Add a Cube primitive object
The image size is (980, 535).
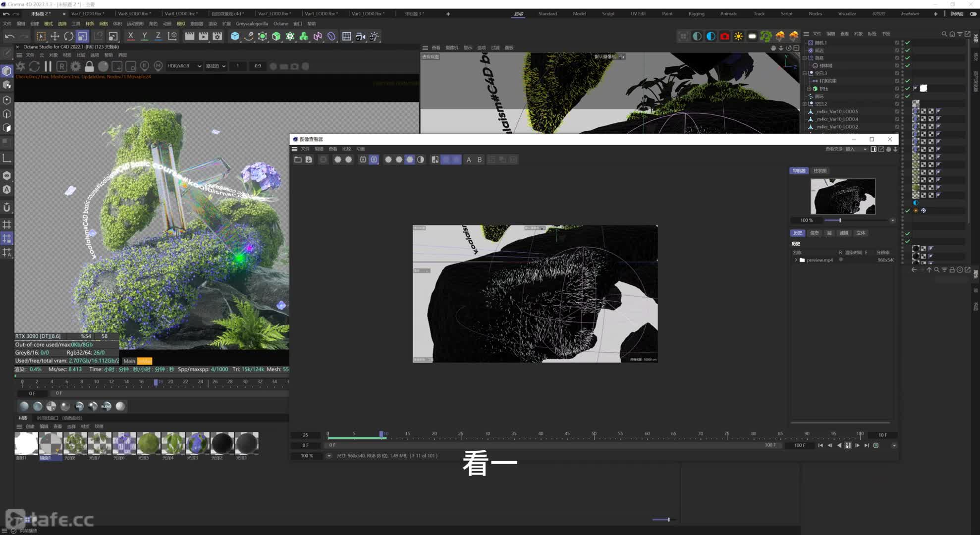[235, 36]
